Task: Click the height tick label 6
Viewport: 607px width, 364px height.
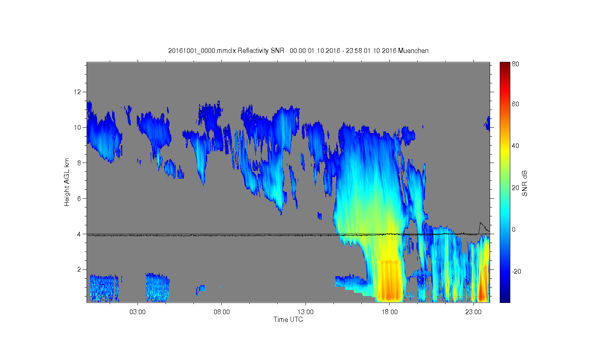Action: 79,199
